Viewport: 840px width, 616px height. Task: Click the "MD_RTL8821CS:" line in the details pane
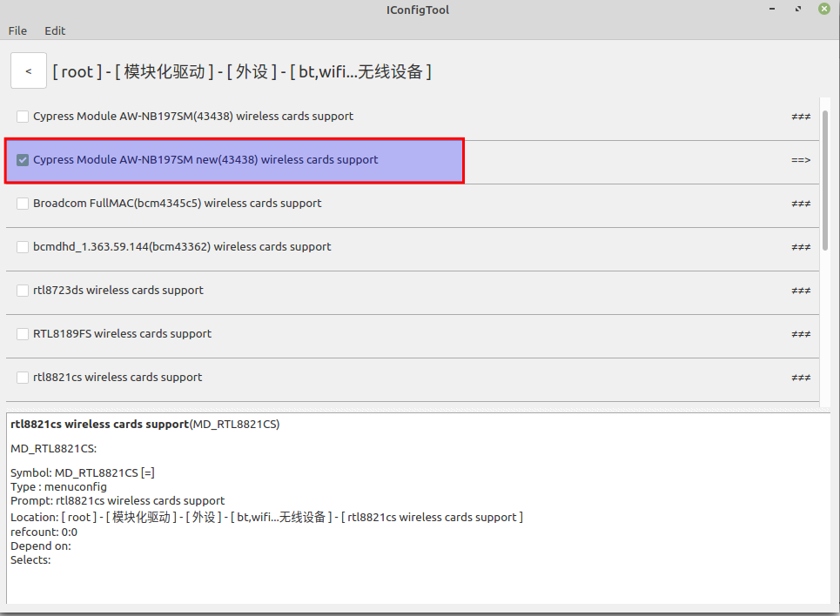[54, 449]
